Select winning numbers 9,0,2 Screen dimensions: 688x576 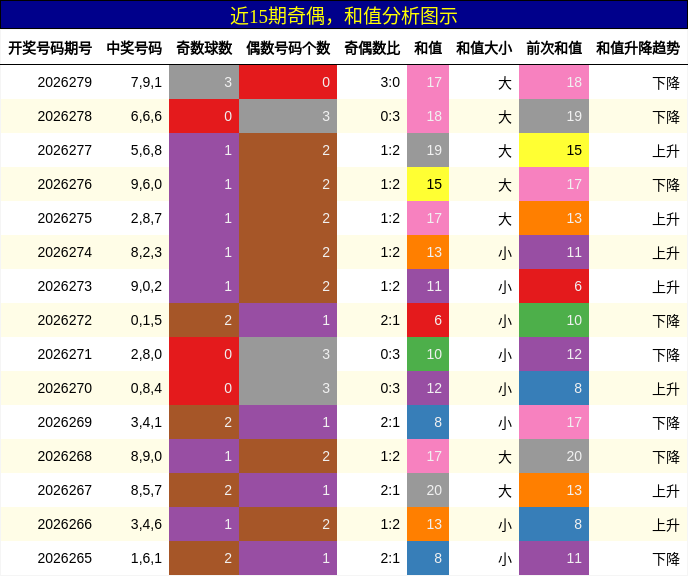click(x=146, y=286)
